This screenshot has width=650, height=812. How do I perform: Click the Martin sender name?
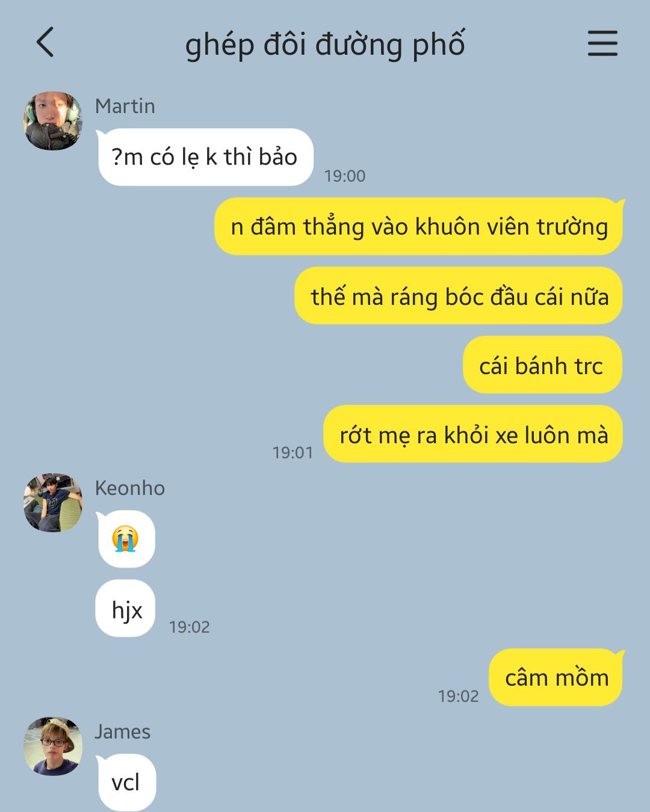click(x=125, y=106)
